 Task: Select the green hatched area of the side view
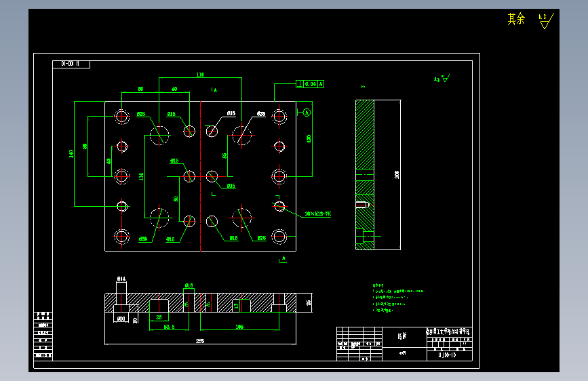coord(365,175)
